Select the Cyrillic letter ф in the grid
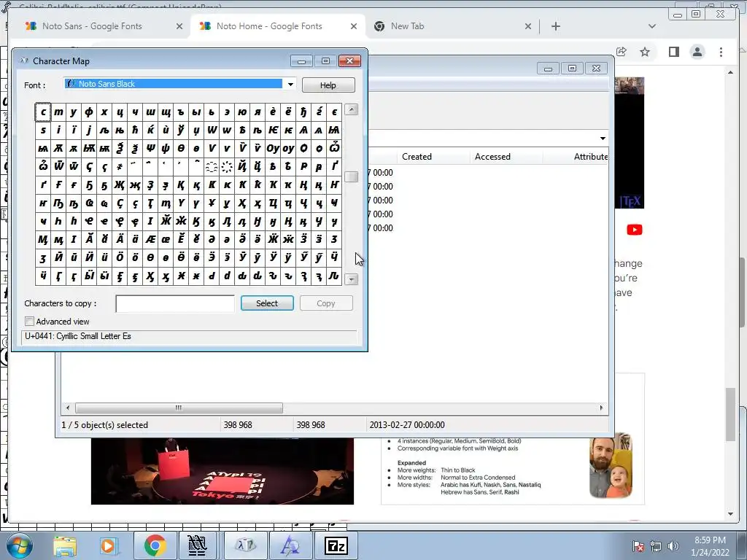The width and height of the screenshot is (747, 560). [x=88, y=112]
